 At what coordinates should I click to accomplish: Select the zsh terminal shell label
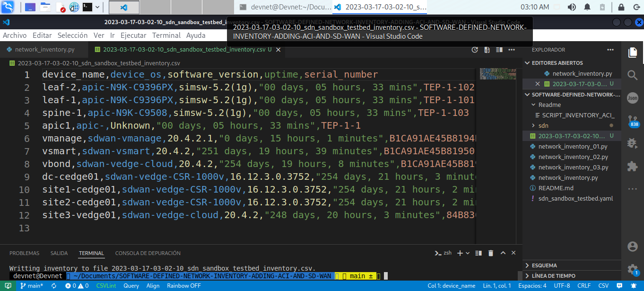[443, 253]
